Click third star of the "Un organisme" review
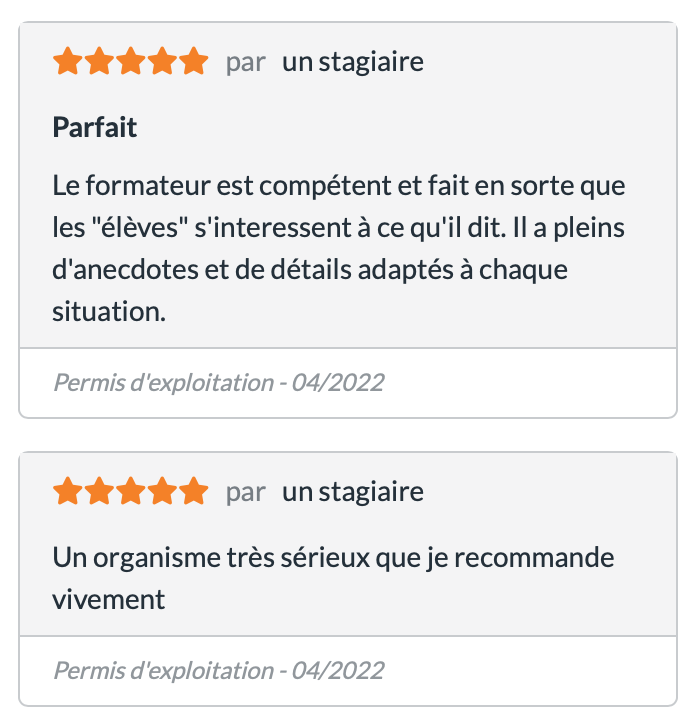The width and height of the screenshot is (694, 720). click(131, 492)
